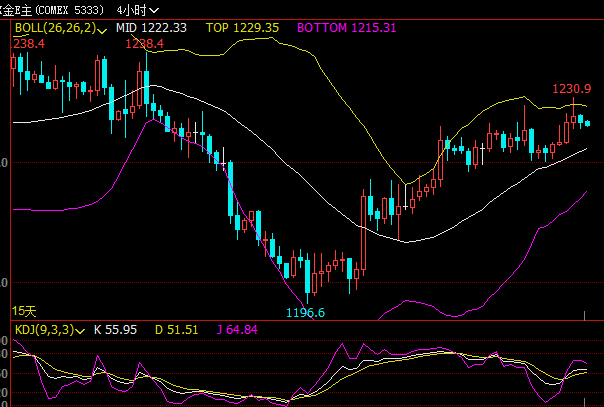Click the K 55.95 value
Image resolution: width=604 pixels, height=407 pixels.
coord(115,330)
